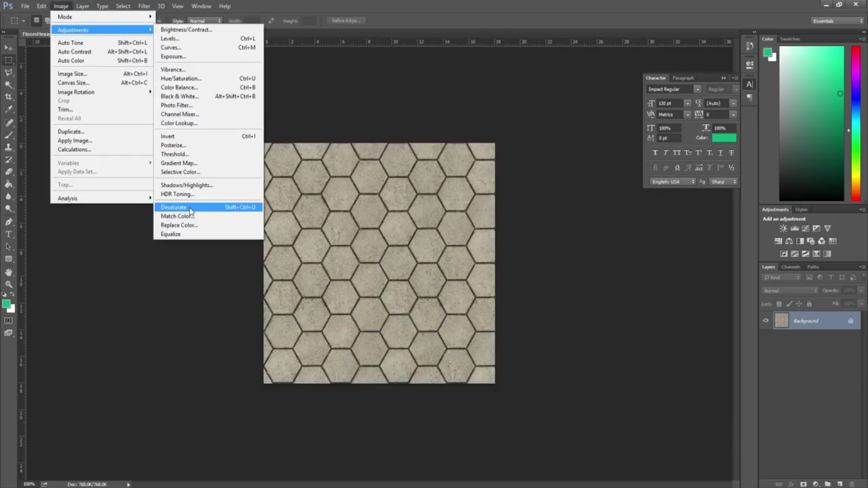
Task: Click the Brightness/Contrast adjustment icon
Action: 783,229
